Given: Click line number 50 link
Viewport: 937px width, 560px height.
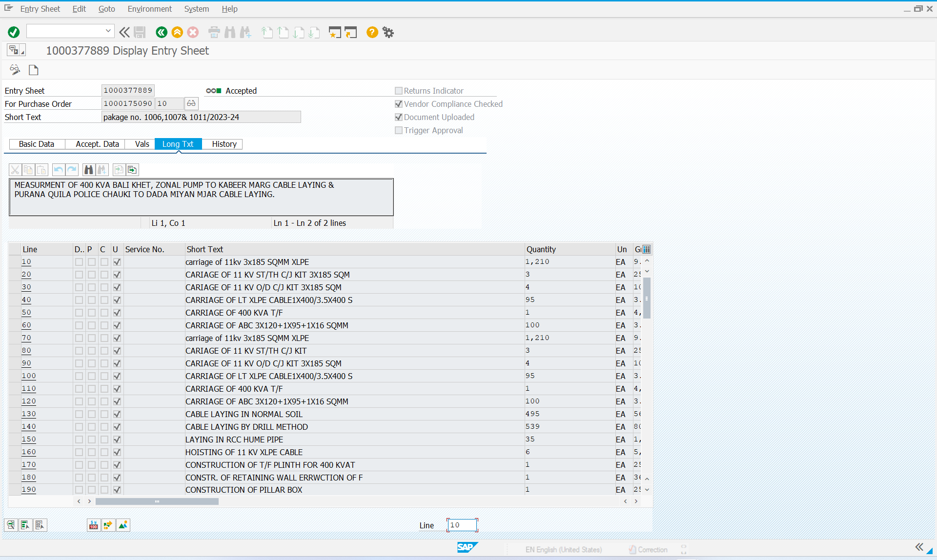Looking at the screenshot, I should (x=26, y=312).
